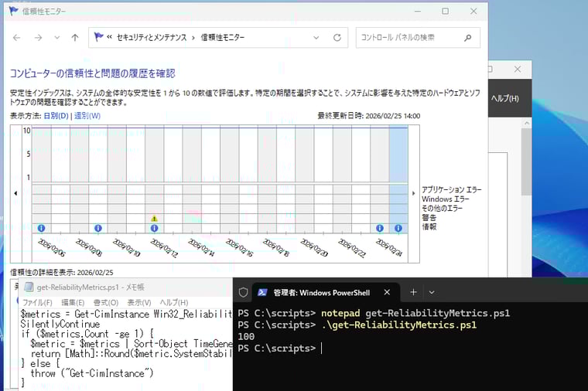Open Notepad 編集(E) menu
The width and height of the screenshot is (588, 391).
pos(73,302)
